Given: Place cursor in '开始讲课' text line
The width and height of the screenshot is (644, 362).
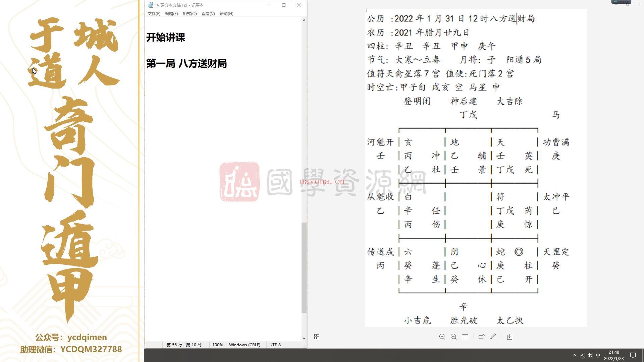Looking at the screenshot, I should (166, 37).
